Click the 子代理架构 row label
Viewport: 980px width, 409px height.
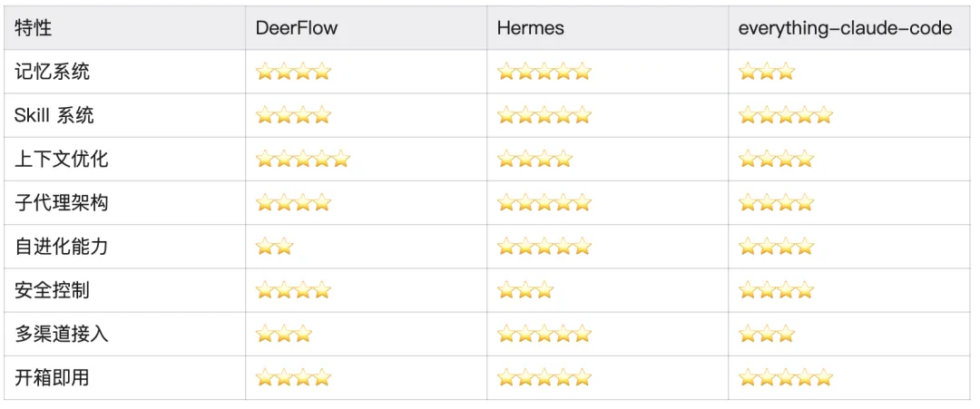coord(62,203)
